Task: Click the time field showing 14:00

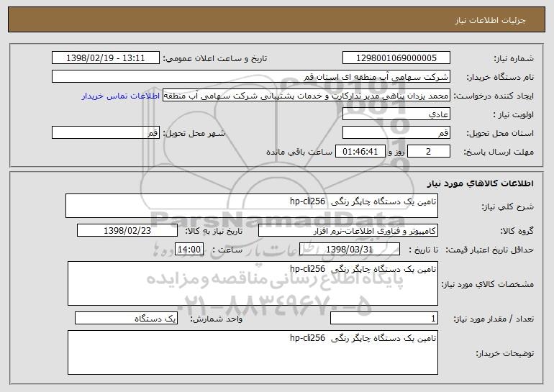Action: 189,249
